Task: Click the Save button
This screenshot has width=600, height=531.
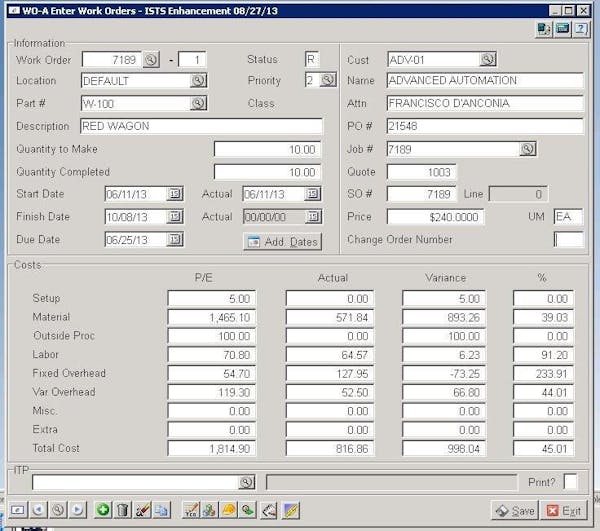Action: [515, 511]
